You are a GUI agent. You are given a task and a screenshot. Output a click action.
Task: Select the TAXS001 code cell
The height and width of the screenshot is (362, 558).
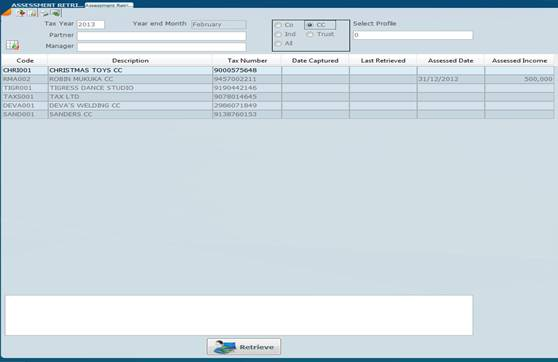click(x=25, y=97)
